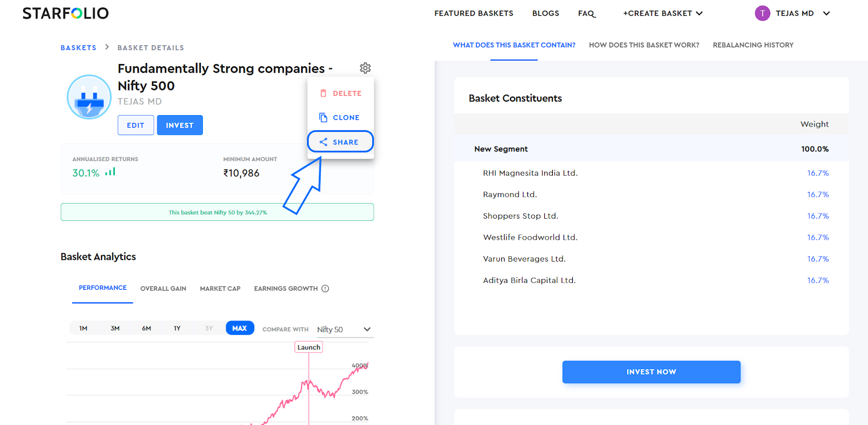The height and width of the screenshot is (425, 868).
Task: Choose Share from the basket menu
Action: (x=340, y=142)
